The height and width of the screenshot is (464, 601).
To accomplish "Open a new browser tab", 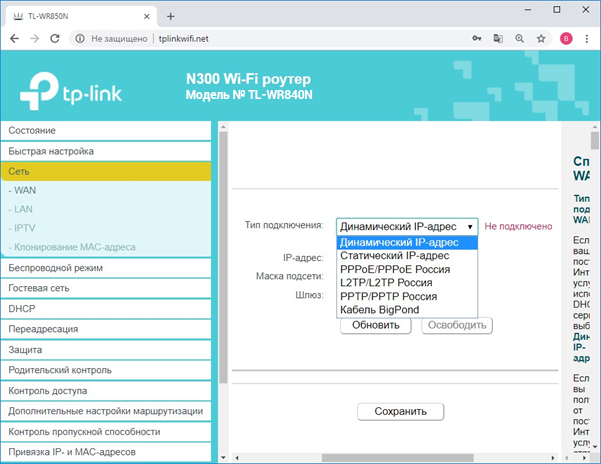I will pos(170,16).
